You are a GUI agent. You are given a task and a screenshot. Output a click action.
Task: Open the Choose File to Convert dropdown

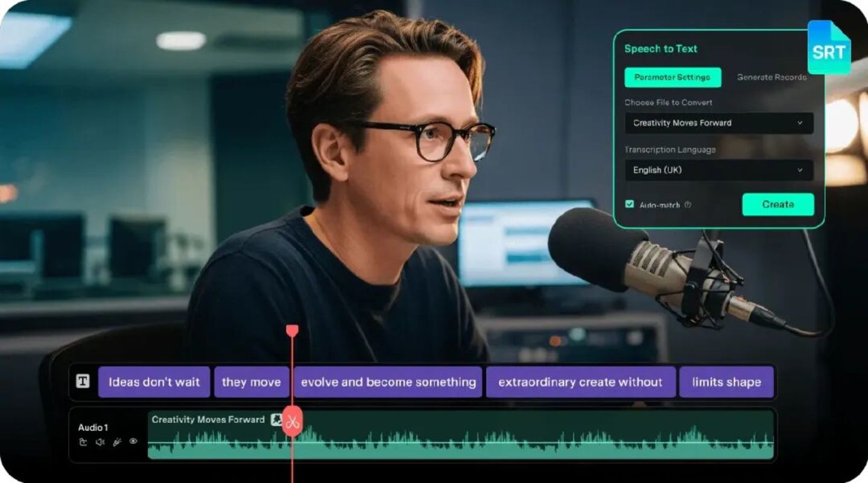[719, 123]
